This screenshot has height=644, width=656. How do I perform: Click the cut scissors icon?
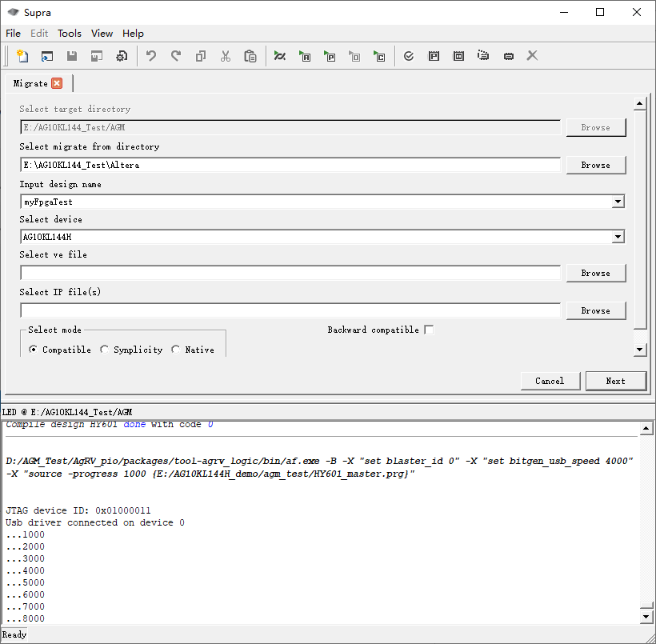coord(226,56)
